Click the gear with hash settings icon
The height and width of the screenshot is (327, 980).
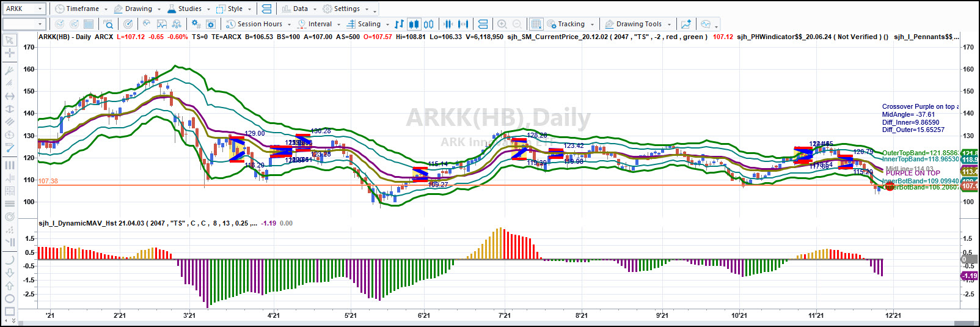[196, 24]
